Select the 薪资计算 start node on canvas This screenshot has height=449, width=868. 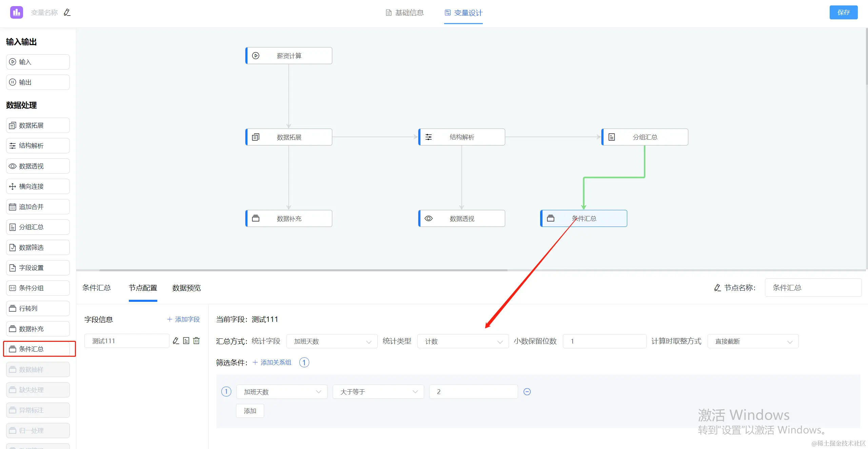pyautogui.click(x=289, y=56)
